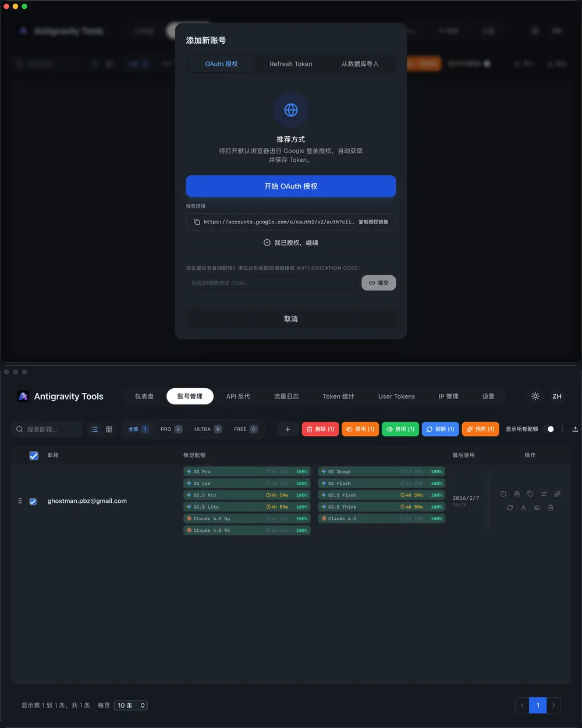Image resolution: width=582 pixels, height=728 pixels.
Task: Click 取消 to cancel the dialog
Action: pos(291,319)
